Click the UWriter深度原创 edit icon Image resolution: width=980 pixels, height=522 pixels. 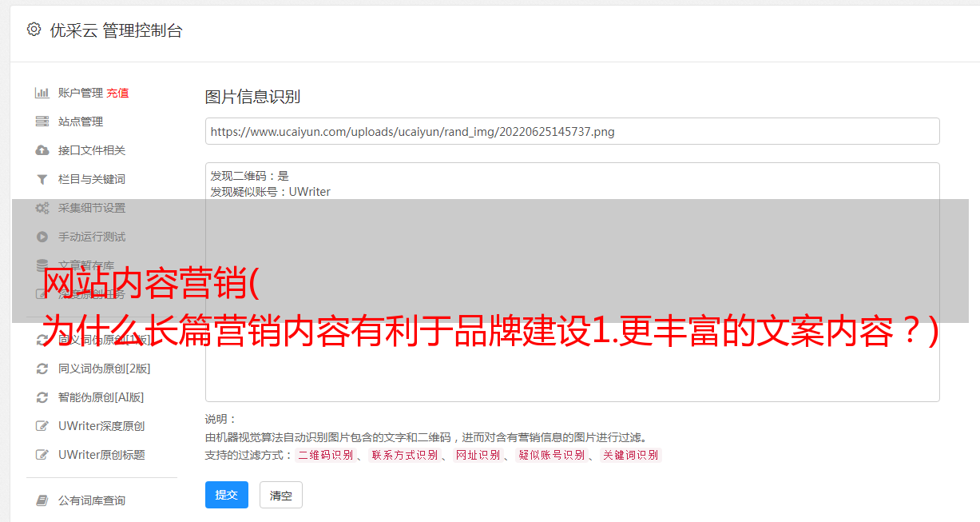42,426
